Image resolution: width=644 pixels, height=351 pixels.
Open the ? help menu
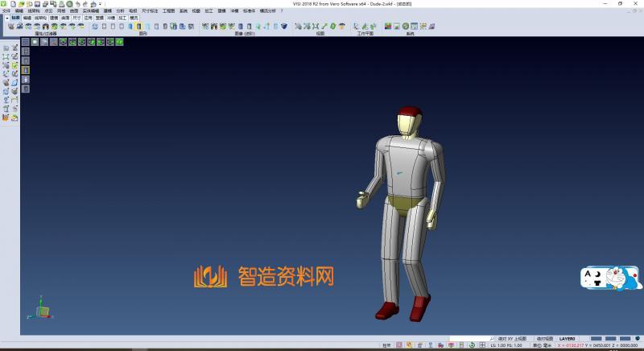point(282,10)
